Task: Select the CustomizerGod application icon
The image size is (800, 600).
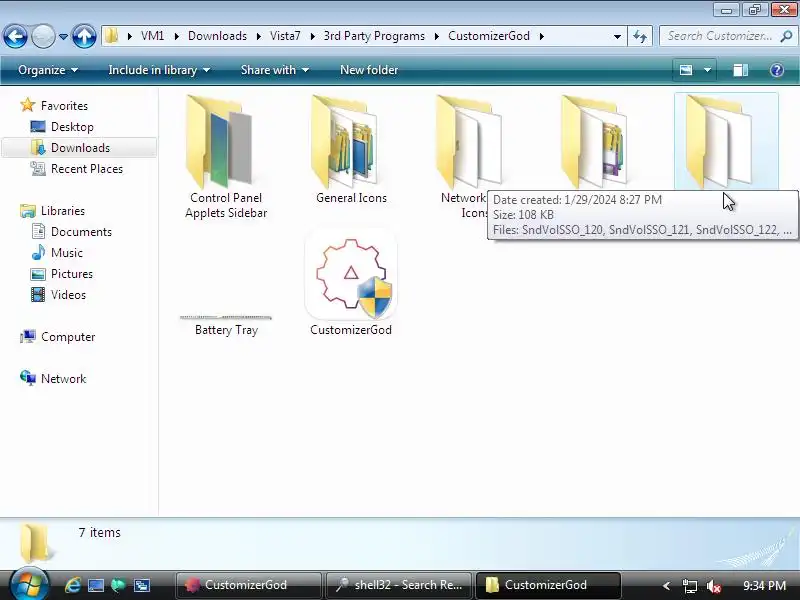Action: click(351, 282)
